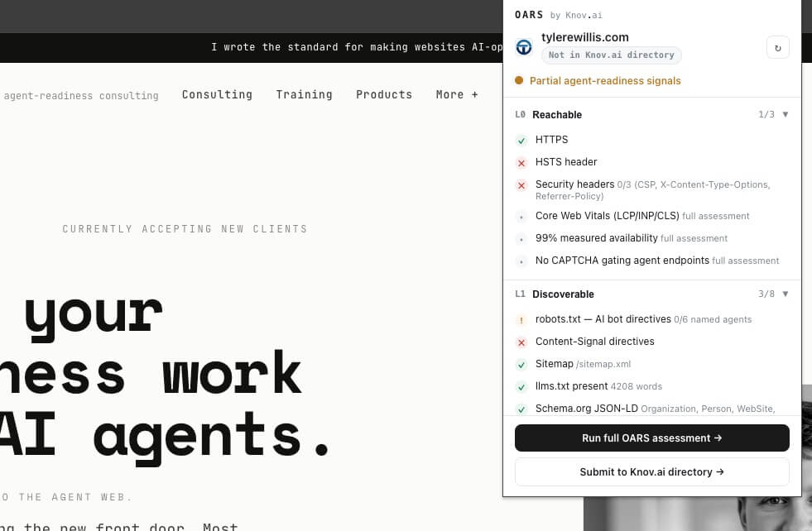This screenshot has height=531, width=812.
Task: Click the Security headers red X icon
Action: pos(521,185)
